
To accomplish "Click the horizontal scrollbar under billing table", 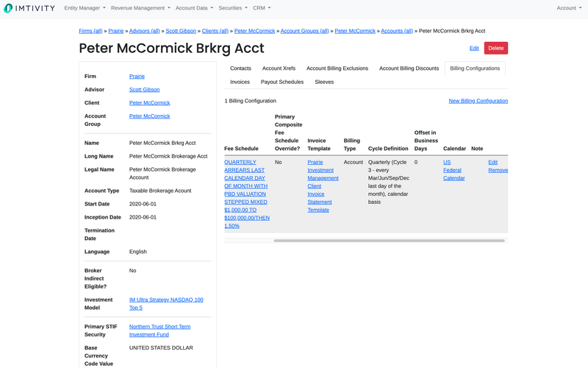I will tap(389, 241).
